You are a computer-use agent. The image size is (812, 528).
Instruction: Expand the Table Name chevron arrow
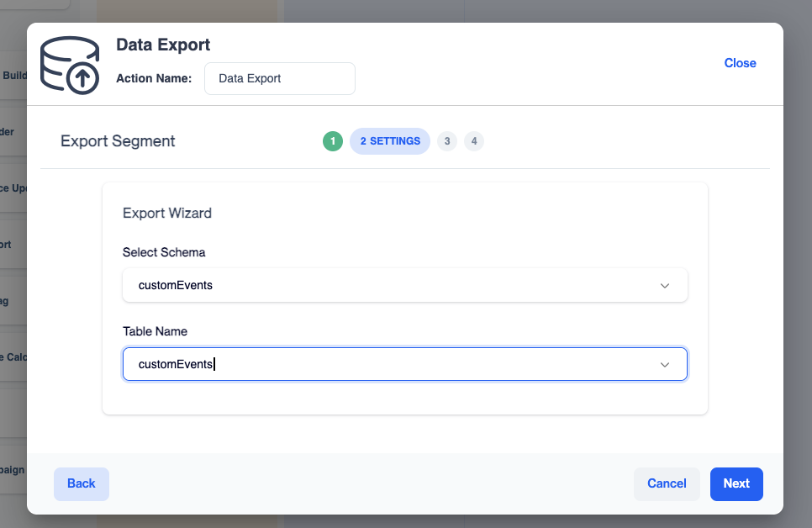665,365
